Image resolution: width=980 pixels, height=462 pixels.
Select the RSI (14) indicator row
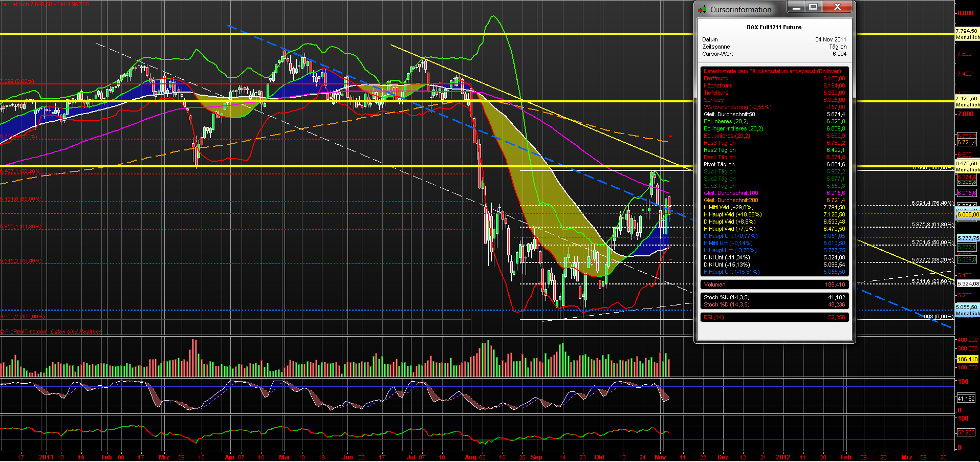714,317
